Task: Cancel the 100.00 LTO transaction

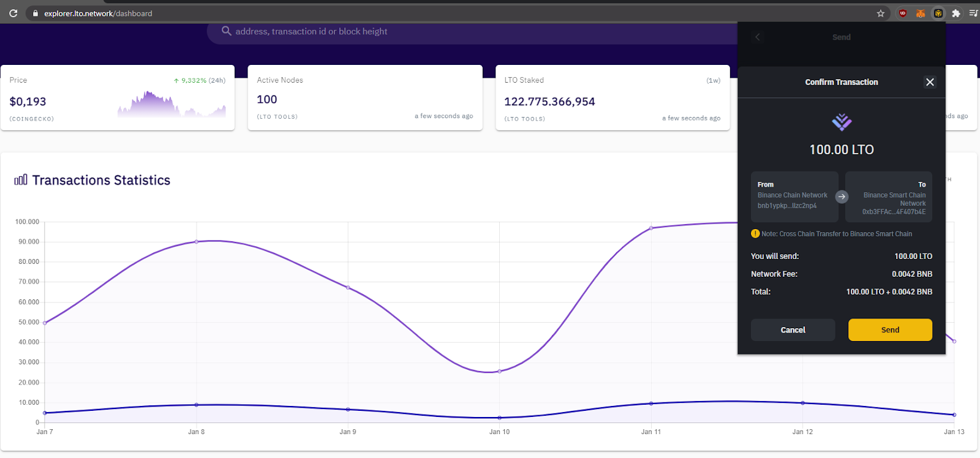Action: (x=793, y=329)
